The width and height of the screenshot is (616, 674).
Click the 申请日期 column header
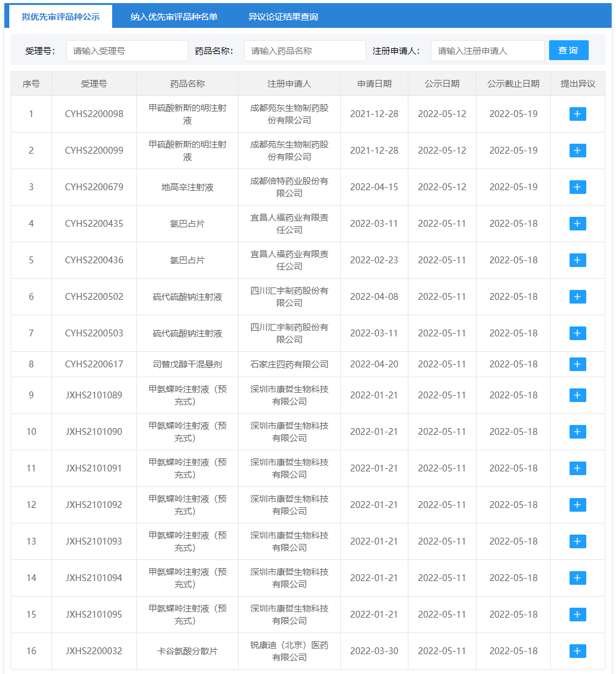point(374,84)
